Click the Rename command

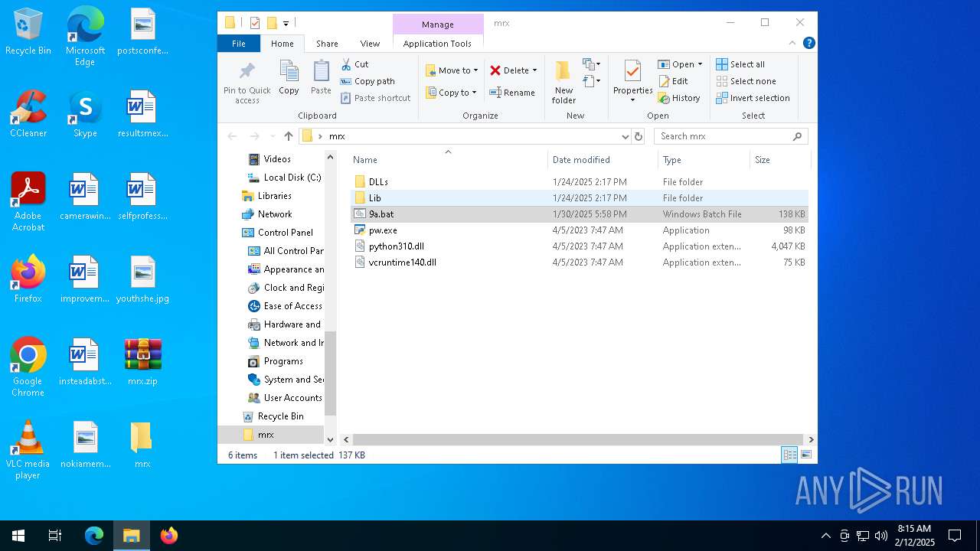tap(512, 93)
